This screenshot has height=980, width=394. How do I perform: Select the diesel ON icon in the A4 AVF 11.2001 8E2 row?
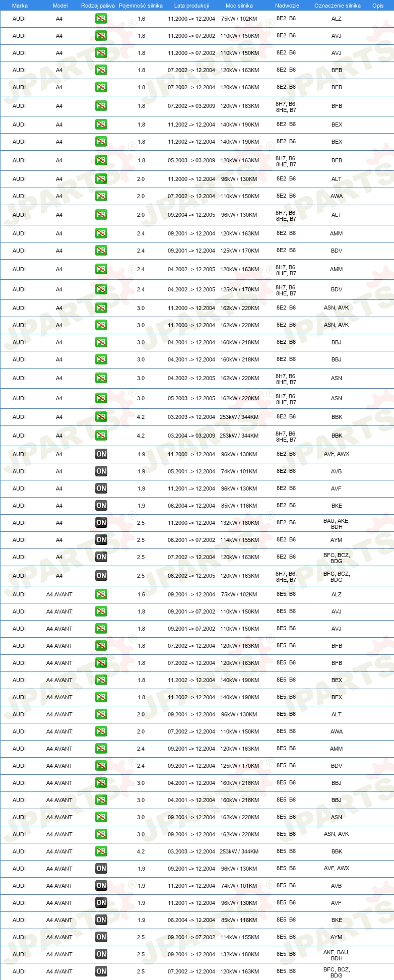click(101, 488)
